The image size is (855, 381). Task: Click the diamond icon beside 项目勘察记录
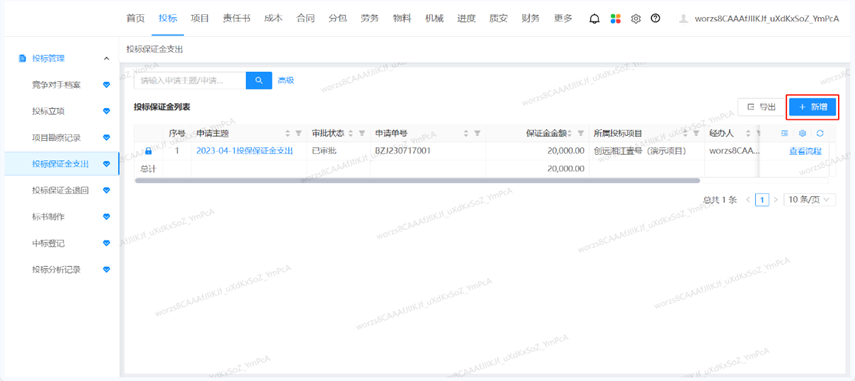pyautogui.click(x=107, y=137)
